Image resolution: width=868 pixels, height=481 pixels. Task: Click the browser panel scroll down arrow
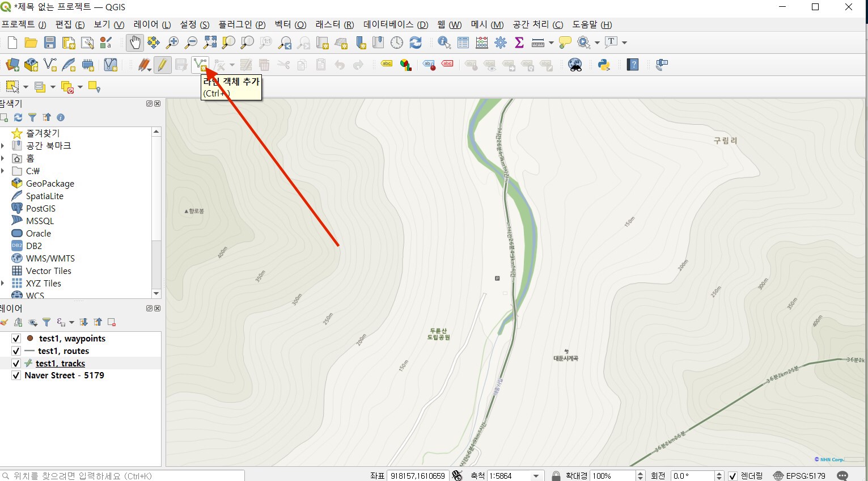tap(156, 293)
